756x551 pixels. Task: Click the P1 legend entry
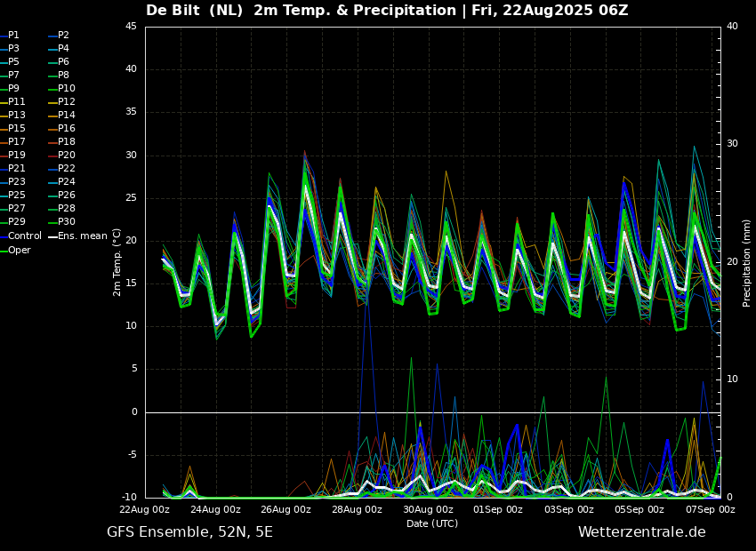10,36
